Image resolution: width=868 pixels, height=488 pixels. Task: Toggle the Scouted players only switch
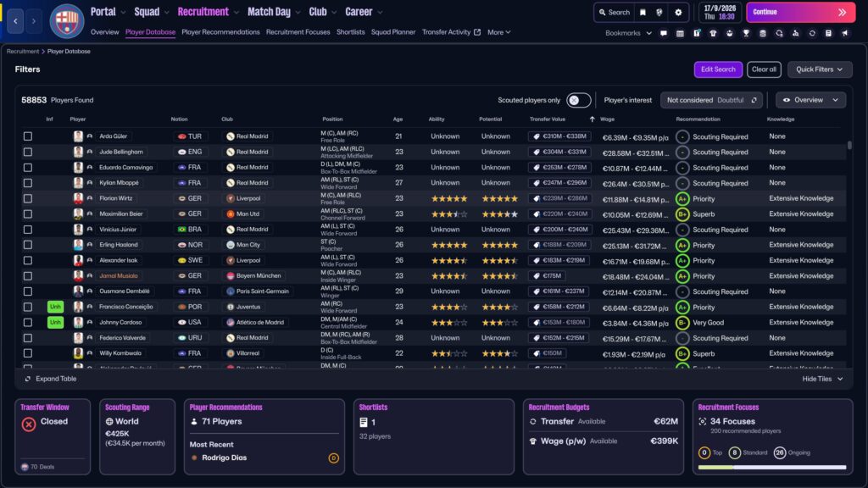578,100
